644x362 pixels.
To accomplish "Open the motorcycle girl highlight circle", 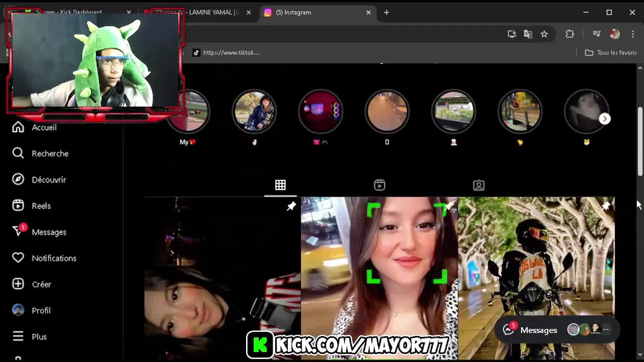I will pos(254,112).
